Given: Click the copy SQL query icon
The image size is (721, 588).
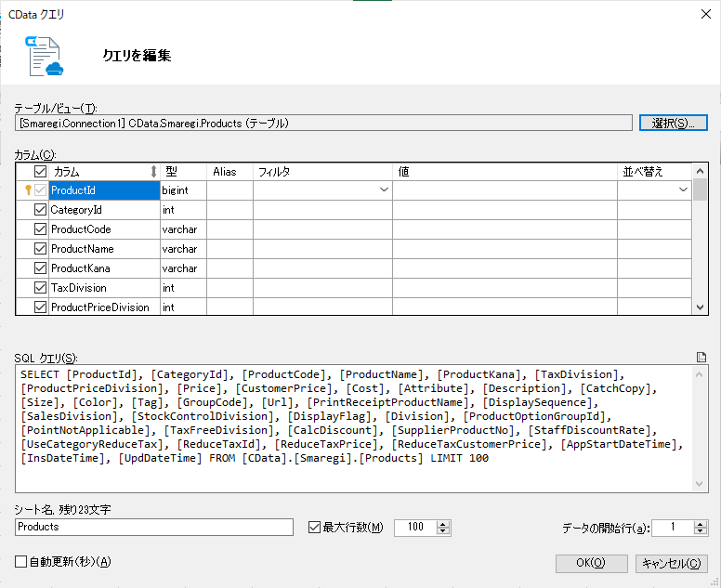Looking at the screenshot, I should (x=701, y=358).
